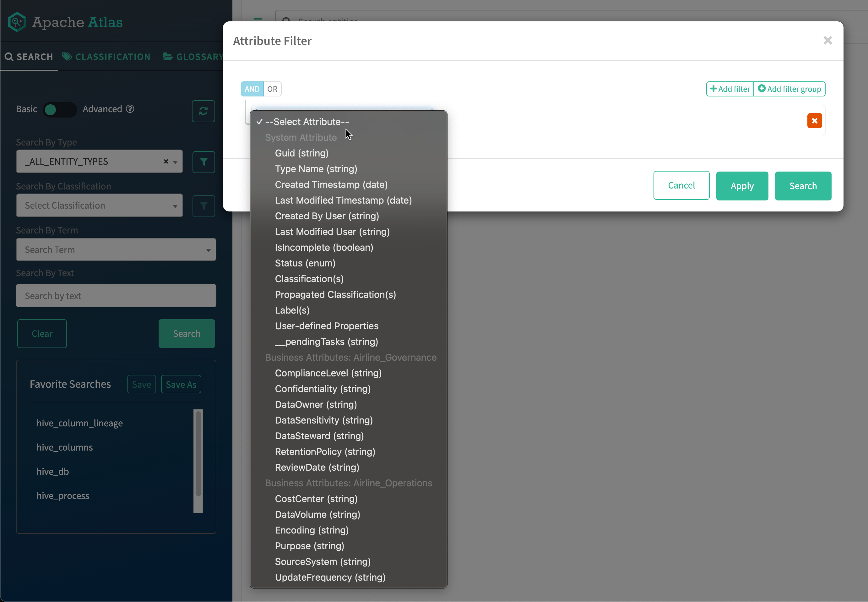Open the Select Classification dropdown

pos(99,205)
